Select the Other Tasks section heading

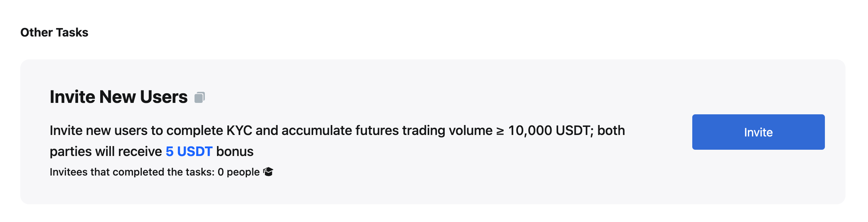click(54, 32)
